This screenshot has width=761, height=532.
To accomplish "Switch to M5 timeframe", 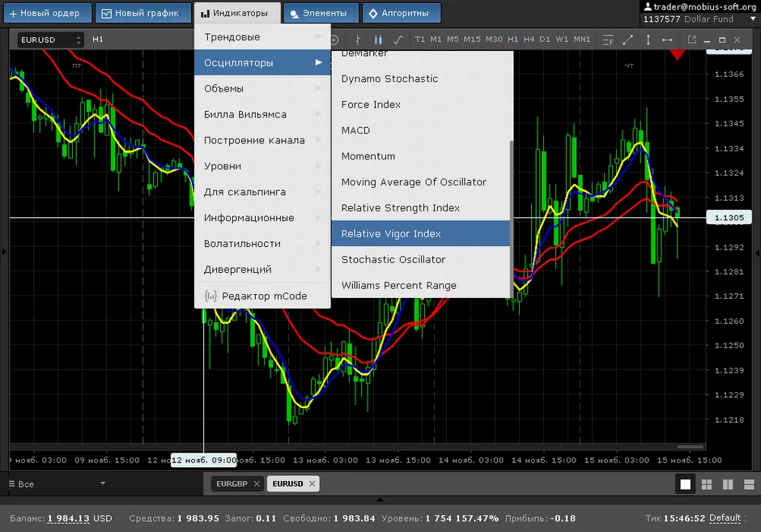I will (x=453, y=40).
